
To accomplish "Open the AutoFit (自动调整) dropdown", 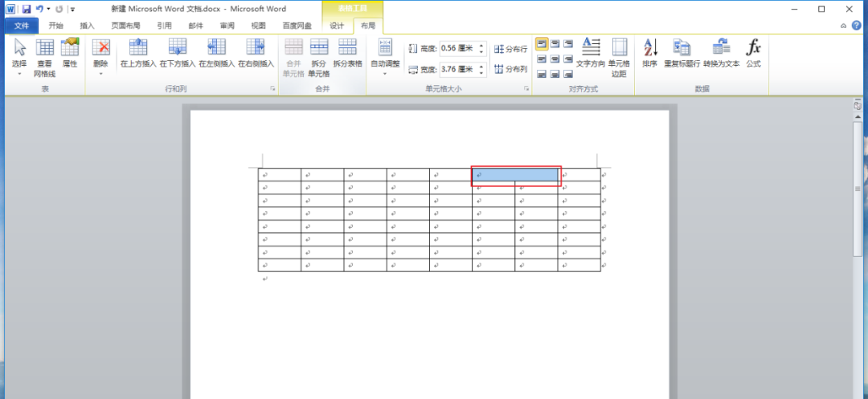I will tap(385, 58).
